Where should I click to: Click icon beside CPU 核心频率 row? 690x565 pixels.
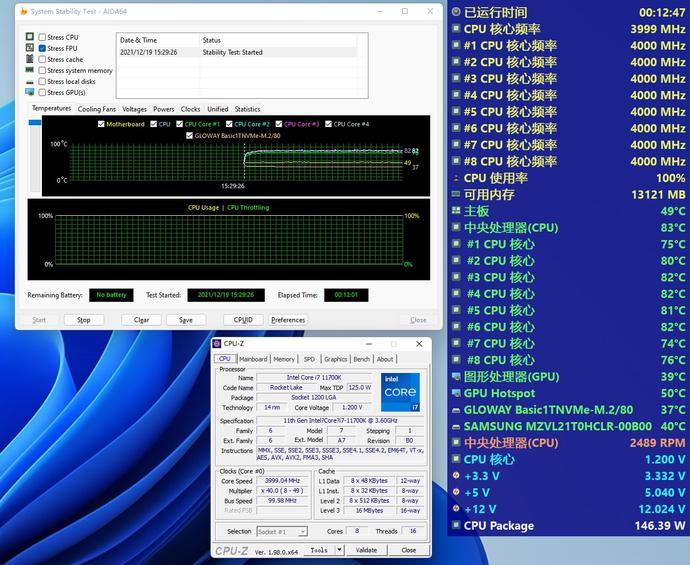click(456, 29)
